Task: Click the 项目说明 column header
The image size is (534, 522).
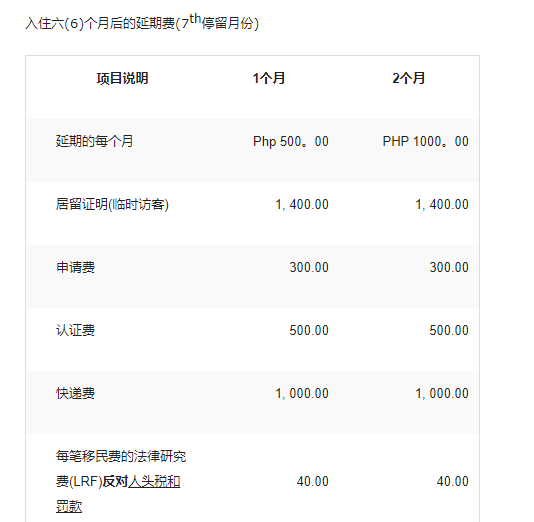Action: click(122, 78)
